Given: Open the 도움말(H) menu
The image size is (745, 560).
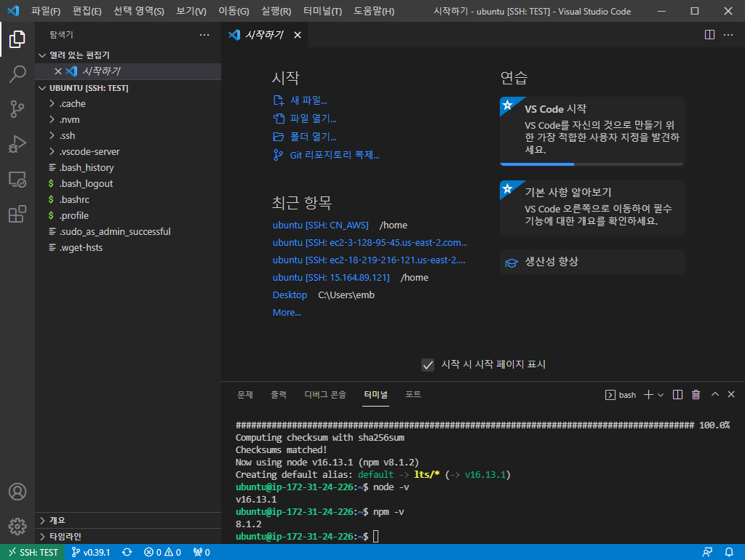Looking at the screenshot, I should point(374,11).
